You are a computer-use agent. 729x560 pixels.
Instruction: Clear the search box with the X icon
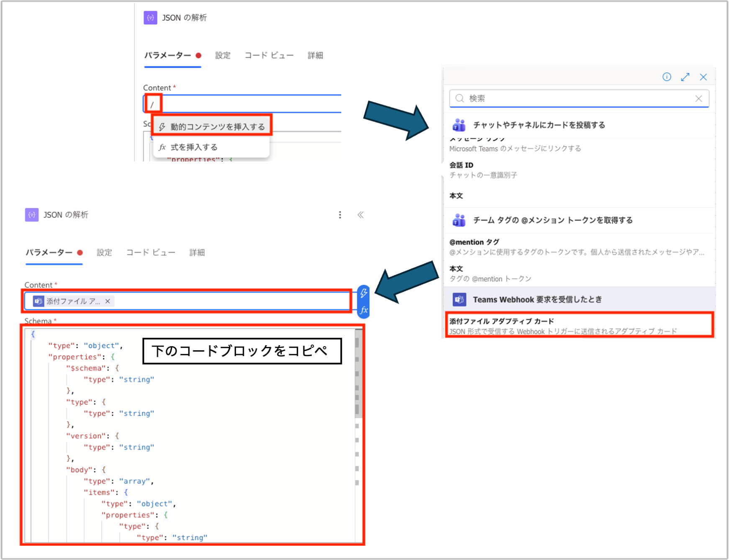[x=698, y=98]
